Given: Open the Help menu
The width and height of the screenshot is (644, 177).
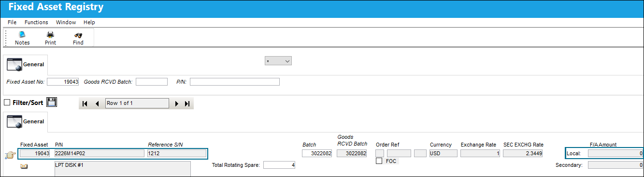Looking at the screenshot, I should pyautogui.click(x=89, y=22).
